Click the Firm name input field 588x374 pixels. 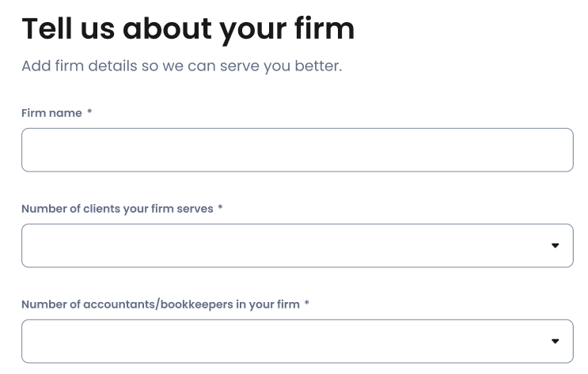tap(297, 150)
